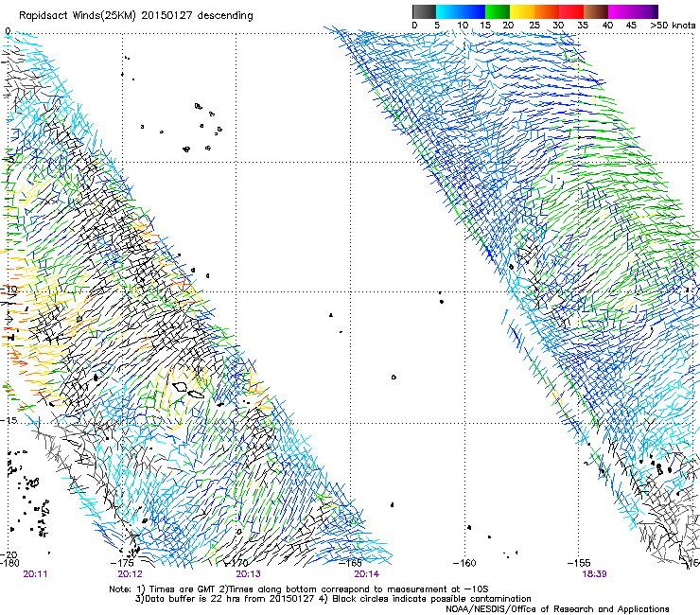Viewport: 700px width, 615px height.
Task: Click the gray 0-5 knots color swatch
Action: tap(424, 11)
